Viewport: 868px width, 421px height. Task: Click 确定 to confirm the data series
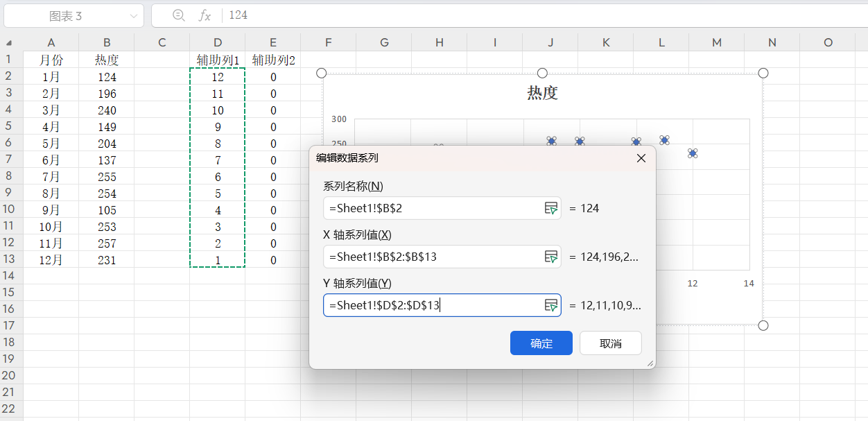[541, 343]
